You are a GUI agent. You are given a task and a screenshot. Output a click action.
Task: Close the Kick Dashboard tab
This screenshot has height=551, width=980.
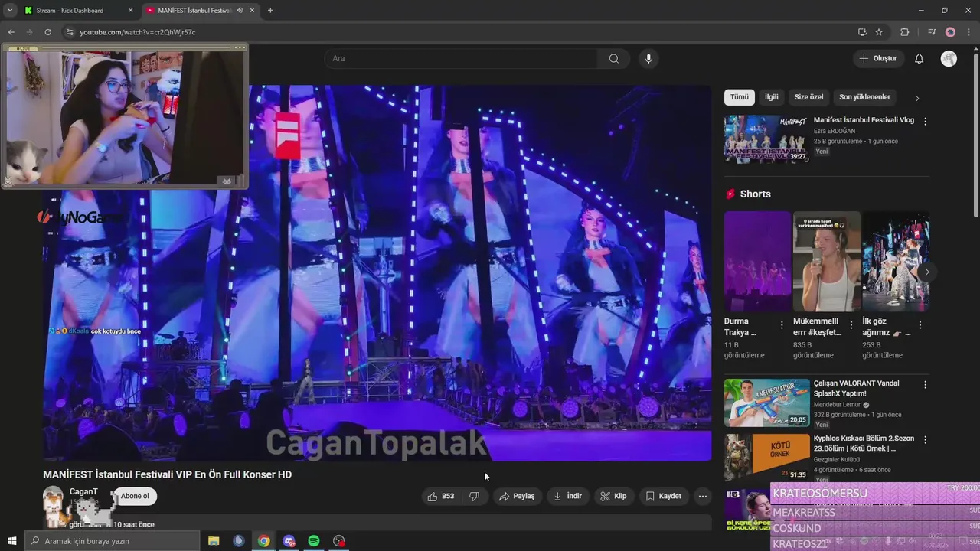(x=130, y=11)
